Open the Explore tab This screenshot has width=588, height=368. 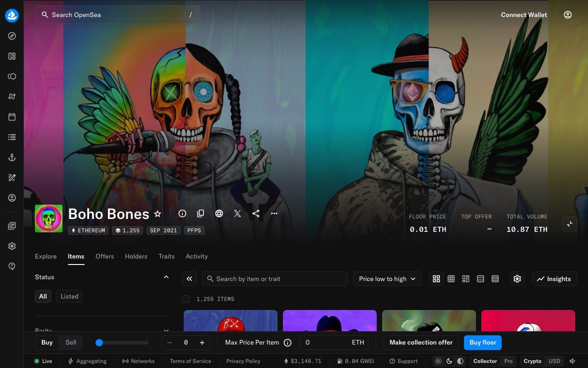tap(46, 256)
